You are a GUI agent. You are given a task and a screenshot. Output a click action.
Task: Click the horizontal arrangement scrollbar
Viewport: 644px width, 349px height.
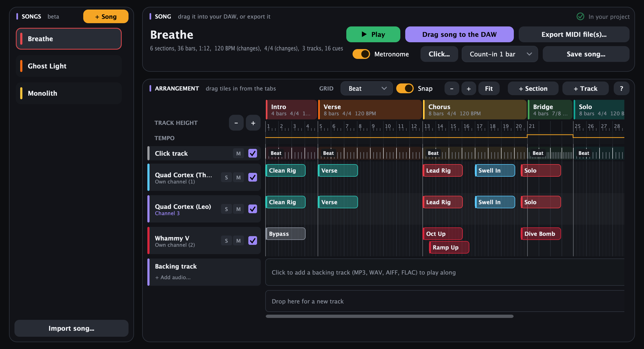pyautogui.click(x=389, y=316)
